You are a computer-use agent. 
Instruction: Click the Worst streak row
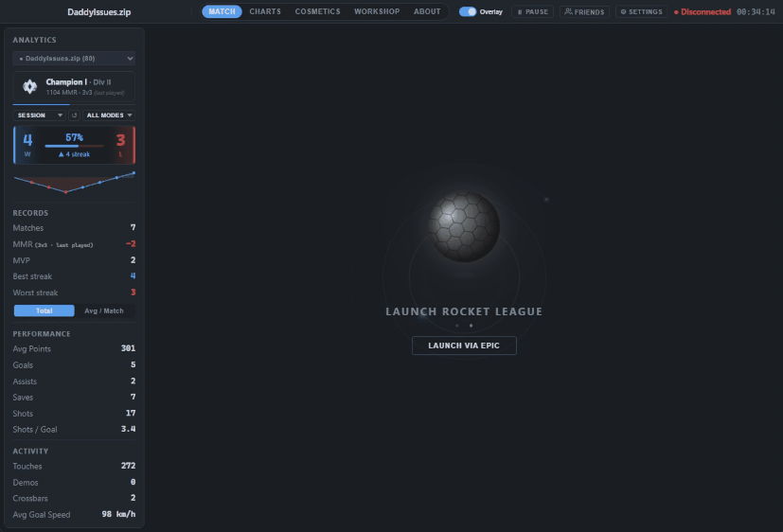[x=74, y=293]
